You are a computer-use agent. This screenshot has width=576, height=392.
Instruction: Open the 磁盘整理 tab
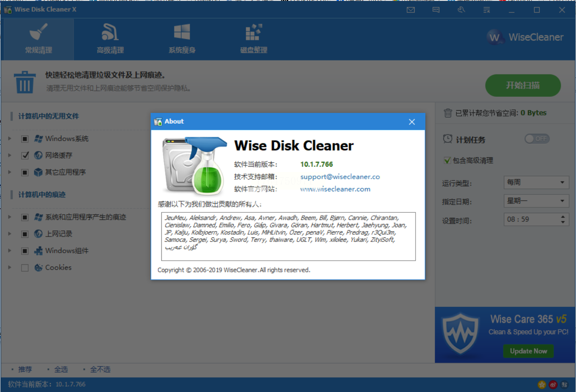[x=254, y=39]
